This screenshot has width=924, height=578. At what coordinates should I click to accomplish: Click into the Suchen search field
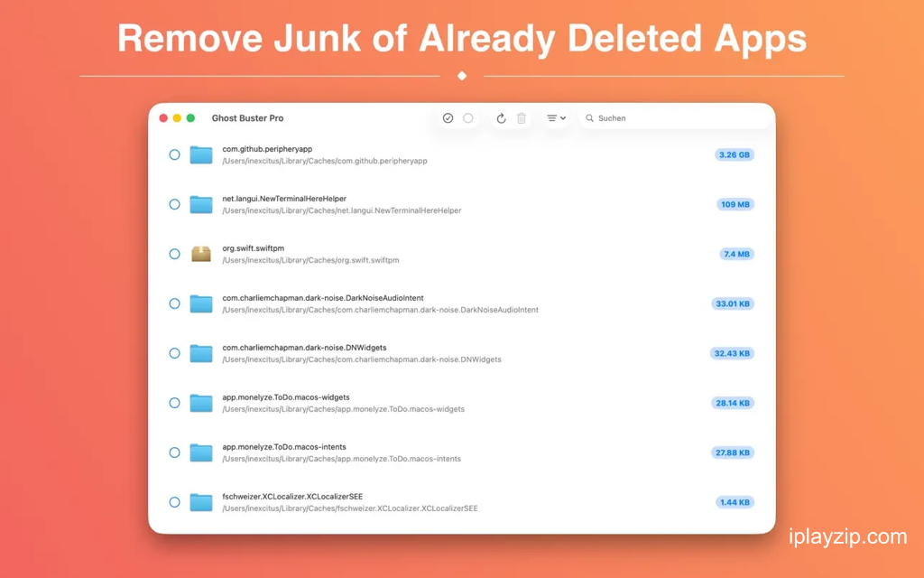coord(675,118)
